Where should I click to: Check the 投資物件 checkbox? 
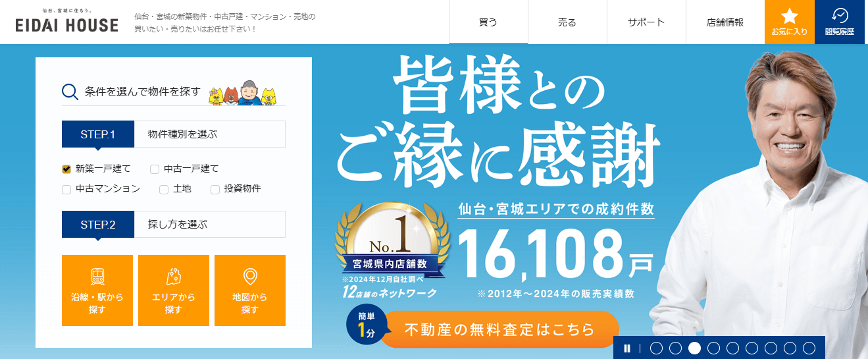coord(215,190)
